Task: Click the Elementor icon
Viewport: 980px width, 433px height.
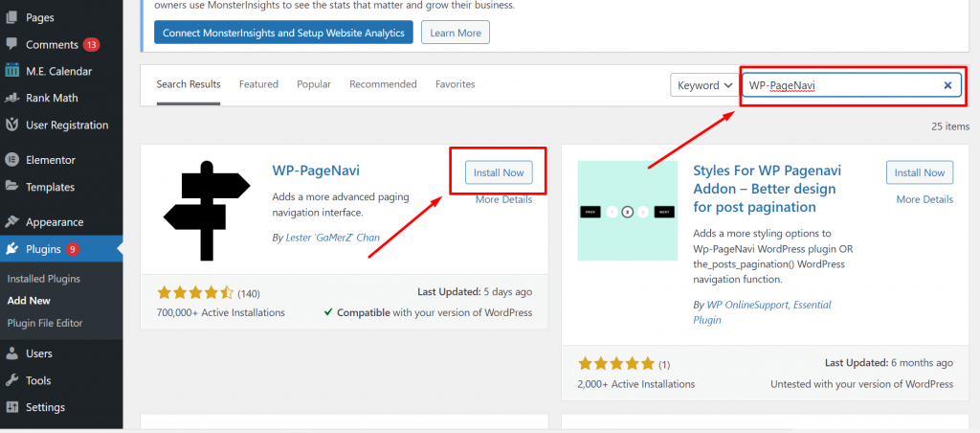Action: pos(11,160)
